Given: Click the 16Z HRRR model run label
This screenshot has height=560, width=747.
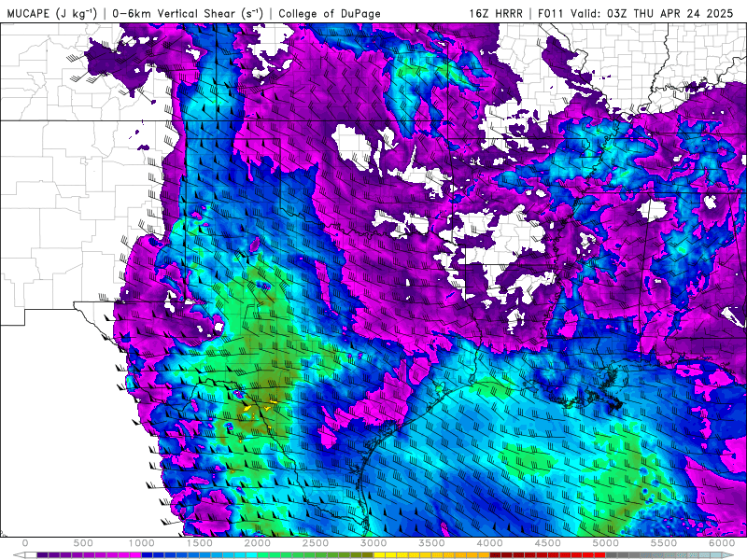Looking at the screenshot, I should (496, 13).
